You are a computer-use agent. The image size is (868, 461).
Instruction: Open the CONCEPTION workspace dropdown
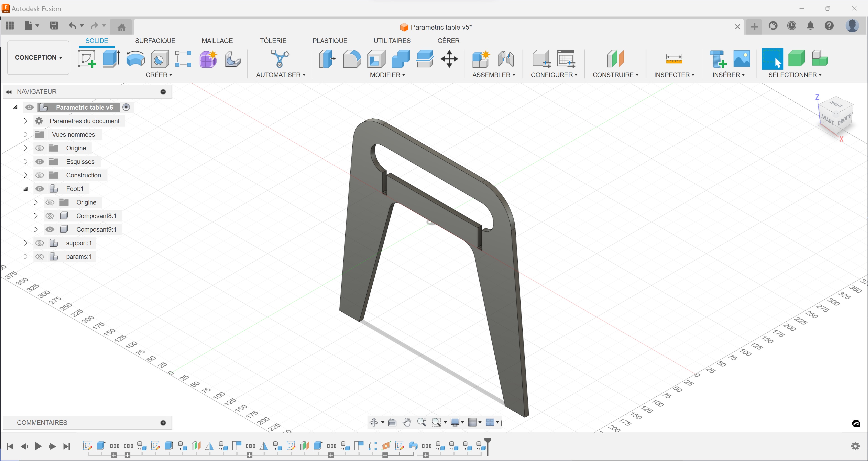tap(38, 57)
